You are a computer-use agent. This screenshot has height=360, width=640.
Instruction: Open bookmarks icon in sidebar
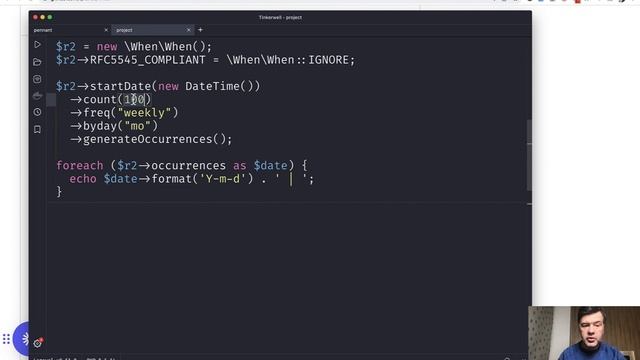[37, 129]
